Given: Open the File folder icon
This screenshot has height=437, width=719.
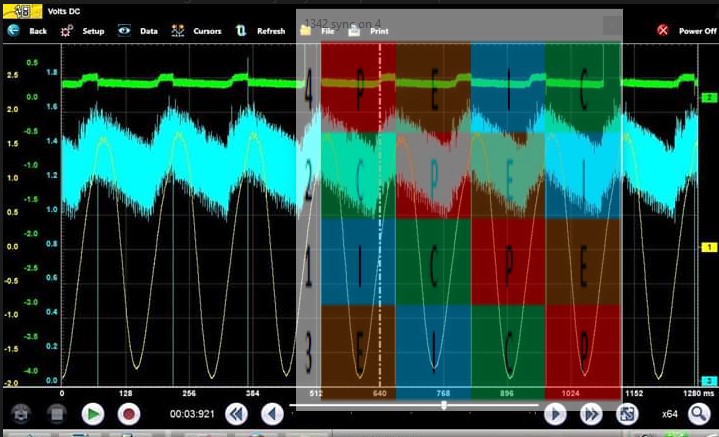Looking at the screenshot, I should [306, 31].
